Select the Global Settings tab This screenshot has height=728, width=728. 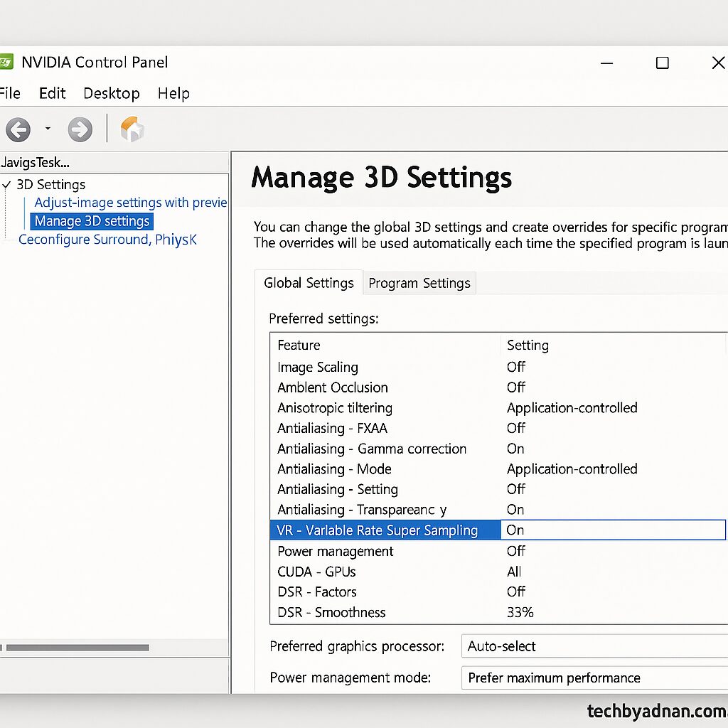tap(309, 283)
